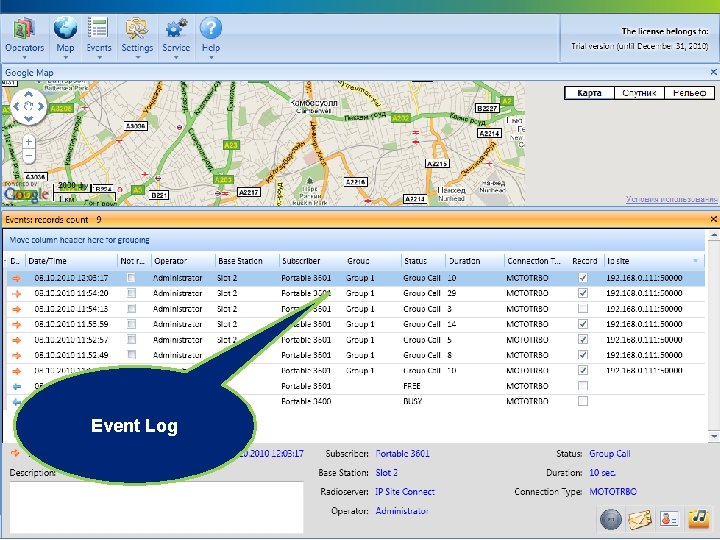Select the BUSY status cell
The height and width of the screenshot is (540, 720).
click(412, 401)
